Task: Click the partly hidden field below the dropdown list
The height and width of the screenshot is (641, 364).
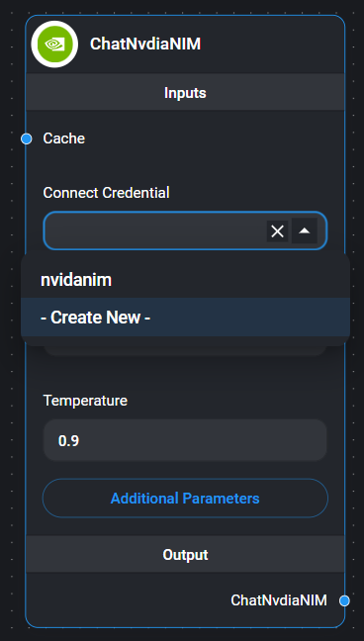Action: (x=185, y=350)
